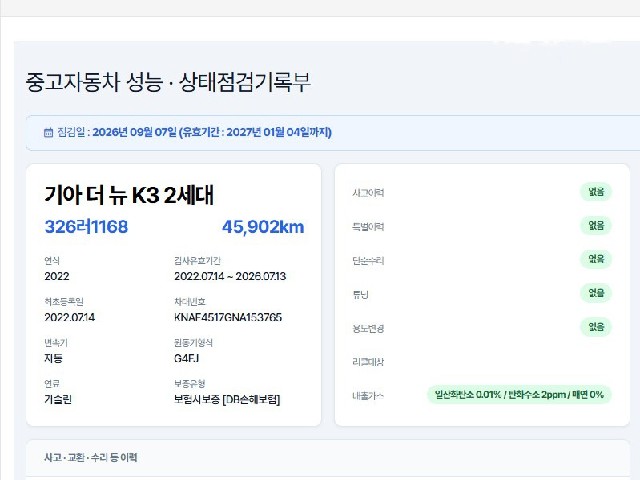Click the 없음 badge in the 튜닝 row
Viewport: 640px width, 480px height.
(x=596, y=293)
